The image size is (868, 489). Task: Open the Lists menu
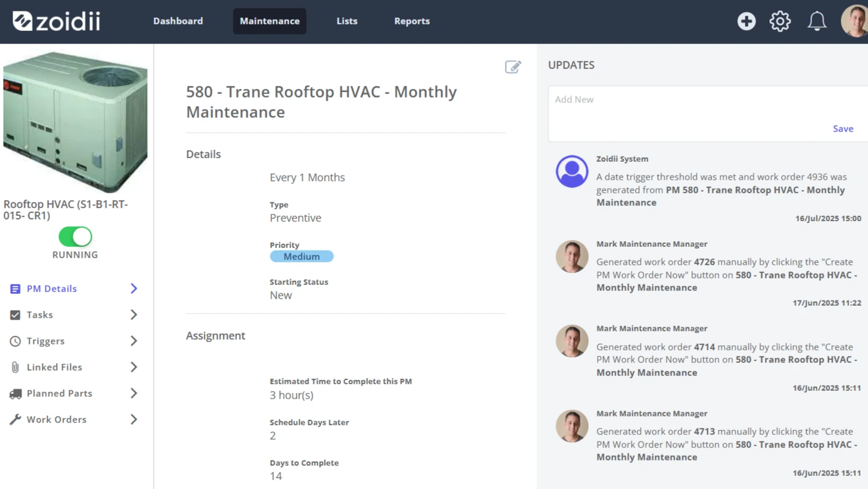[347, 21]
